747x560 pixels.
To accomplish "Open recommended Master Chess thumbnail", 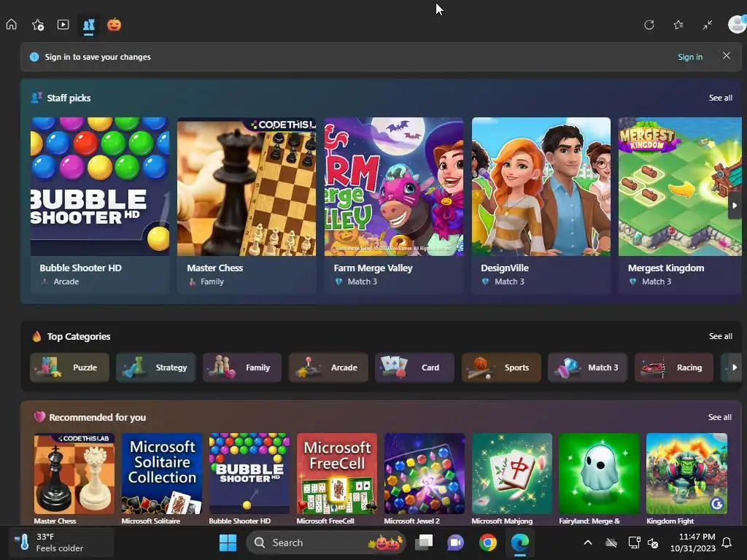I will 74,473.
